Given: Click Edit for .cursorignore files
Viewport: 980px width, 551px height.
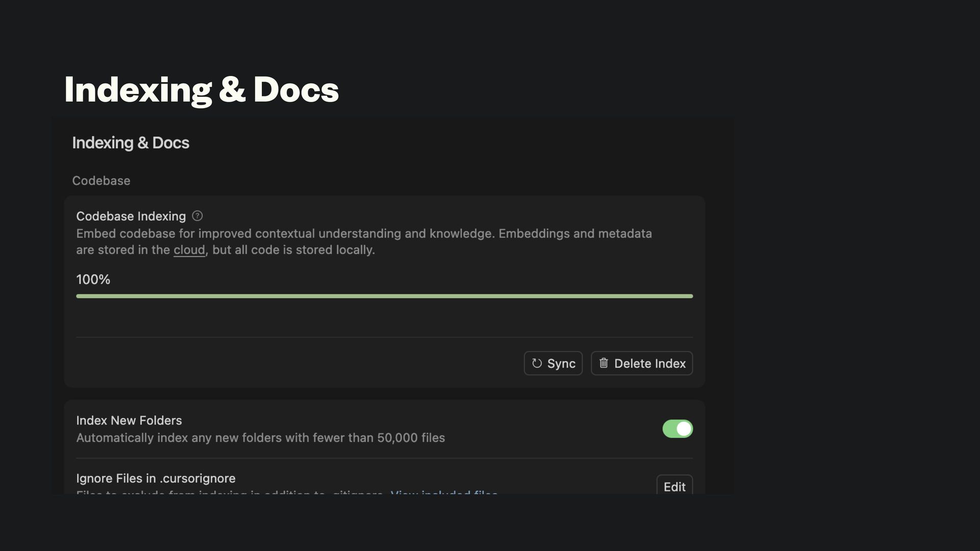Looking at the screenshot, I should (674, 486).
